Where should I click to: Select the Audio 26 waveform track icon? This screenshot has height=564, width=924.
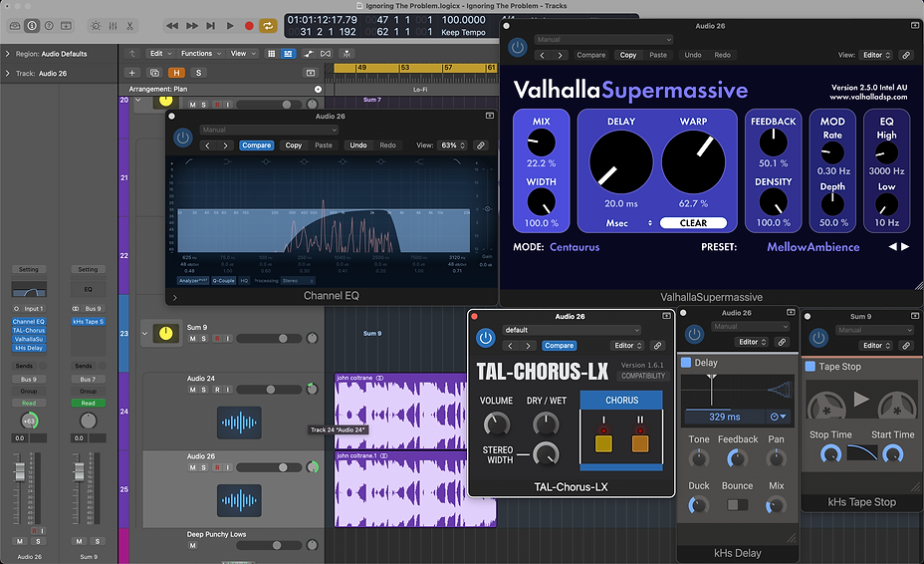[x=239, y=501]
